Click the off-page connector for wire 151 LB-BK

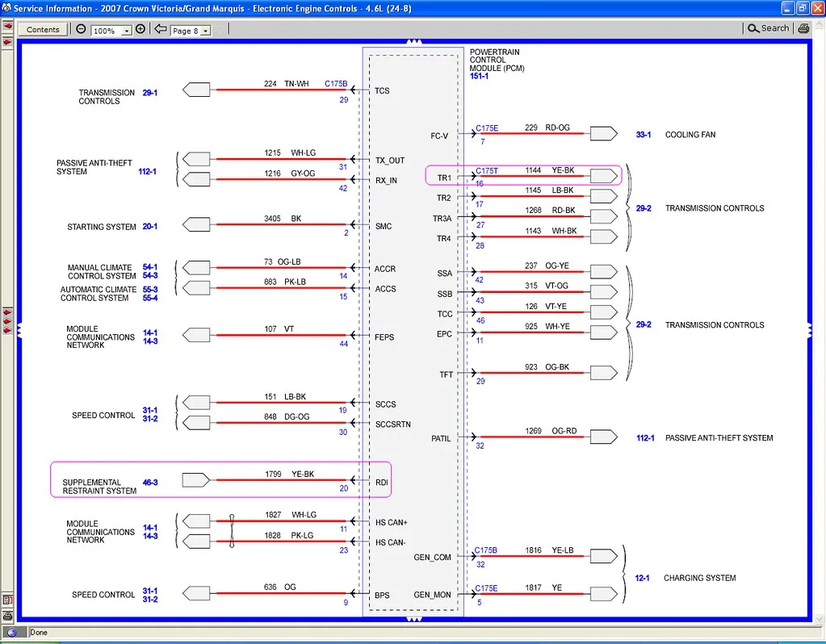tap(196, 403)
